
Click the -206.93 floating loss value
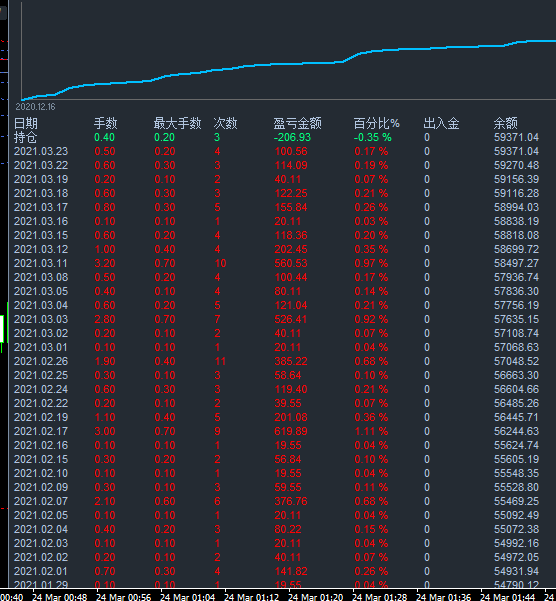point(292,137)
